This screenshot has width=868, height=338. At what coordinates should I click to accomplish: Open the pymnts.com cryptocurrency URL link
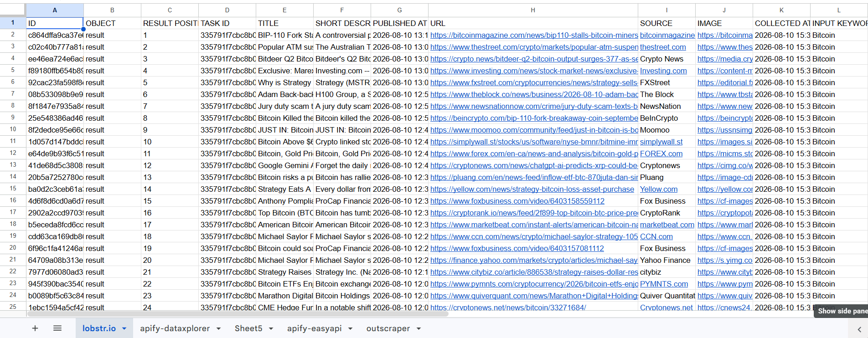pyautogui.click(x=534, y=284)
